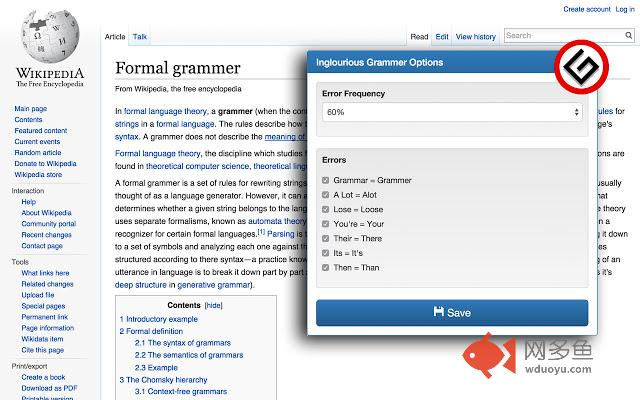Click Create a book link
The height and width of the screenshot is (400, 640).
tap(43, 378)
